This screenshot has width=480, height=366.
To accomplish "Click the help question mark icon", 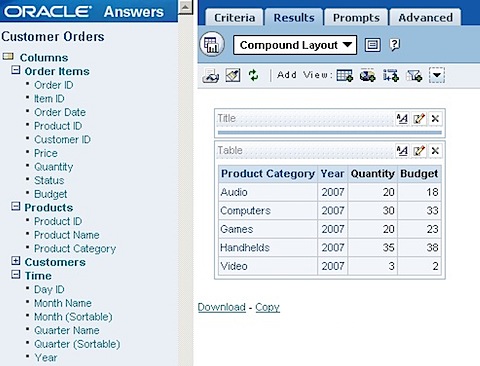I will [x=394, y=45].
